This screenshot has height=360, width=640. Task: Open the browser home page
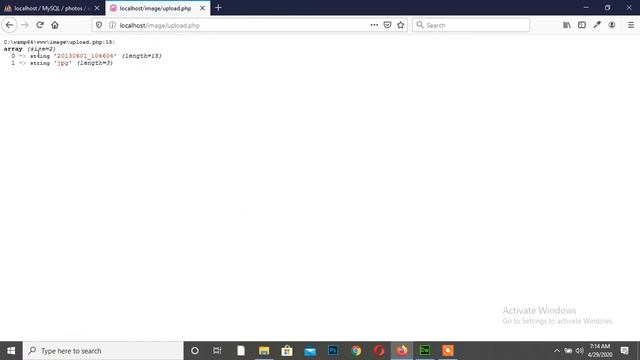coord(55,25)
